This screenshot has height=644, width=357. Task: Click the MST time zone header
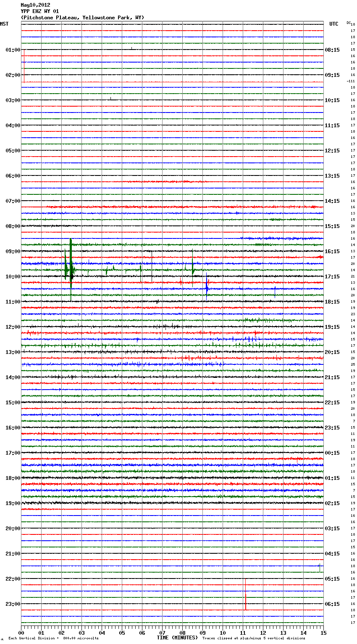(x=4, y=24)
